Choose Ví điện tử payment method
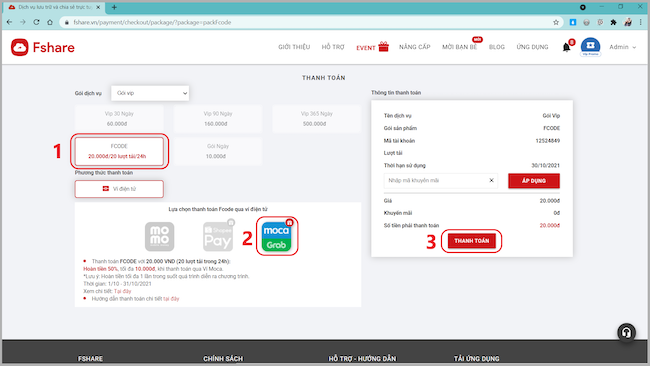Viewport: 650px width, 366px height. [x=119, y=189]
